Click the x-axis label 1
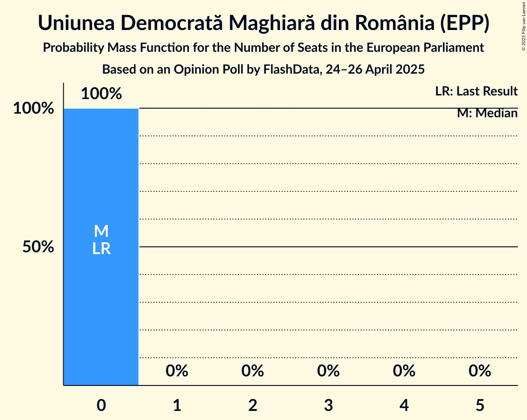Image resolution: width=527 pixels, height=420 pixels. pos(177,405)
